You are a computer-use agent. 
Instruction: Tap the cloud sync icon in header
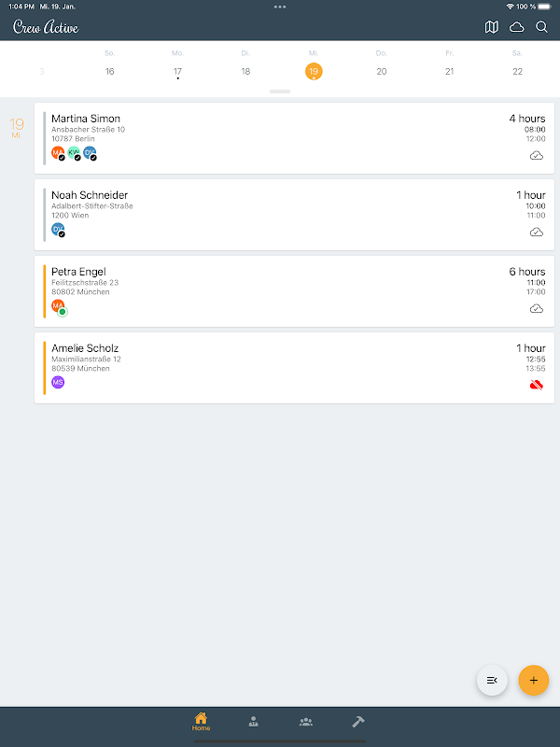pyautogui.click(x=516, y=27)
